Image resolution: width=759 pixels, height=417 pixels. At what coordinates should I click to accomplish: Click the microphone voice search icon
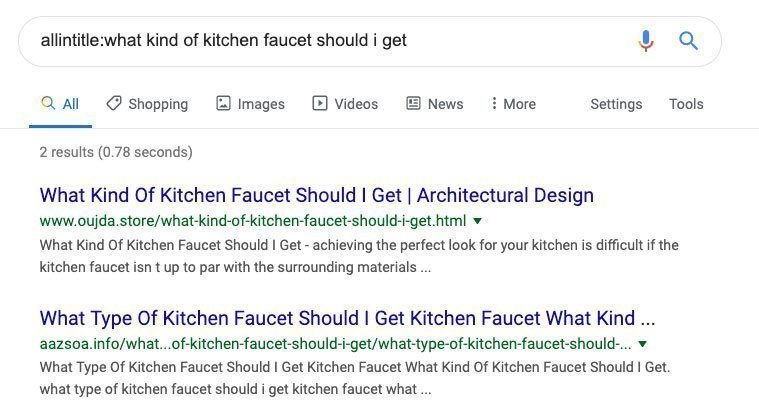click(646, 41)
